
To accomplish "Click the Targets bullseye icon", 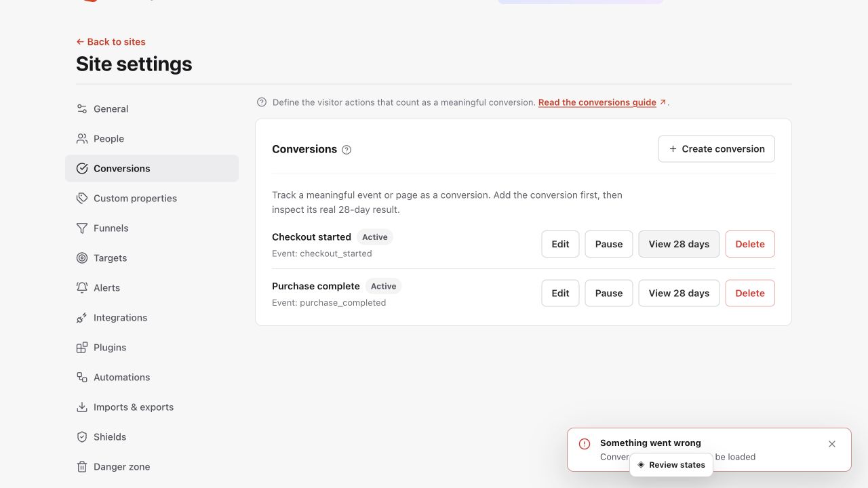I will click(82, 258).
